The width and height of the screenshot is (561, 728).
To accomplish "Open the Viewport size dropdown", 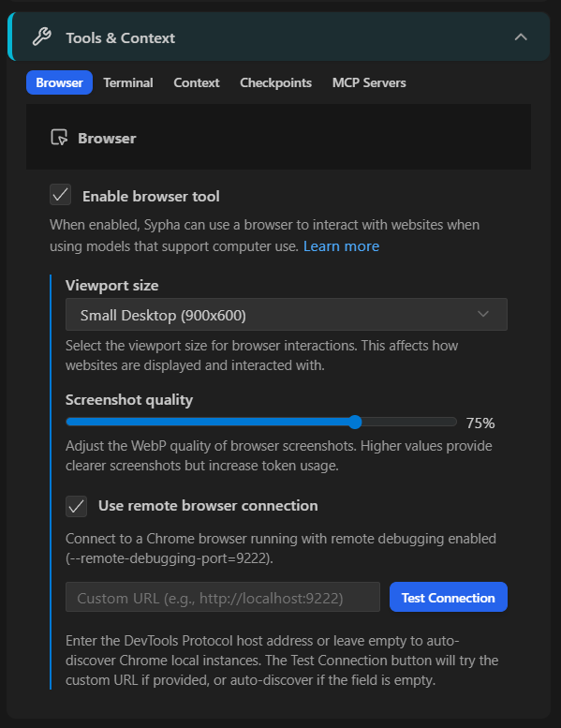I will [287, 315].
